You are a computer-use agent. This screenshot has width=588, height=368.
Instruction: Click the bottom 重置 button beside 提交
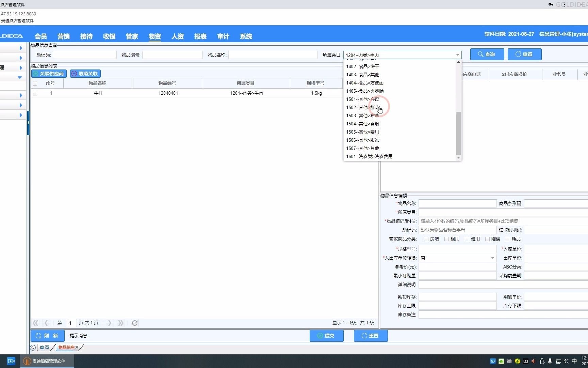pos(371,336)
